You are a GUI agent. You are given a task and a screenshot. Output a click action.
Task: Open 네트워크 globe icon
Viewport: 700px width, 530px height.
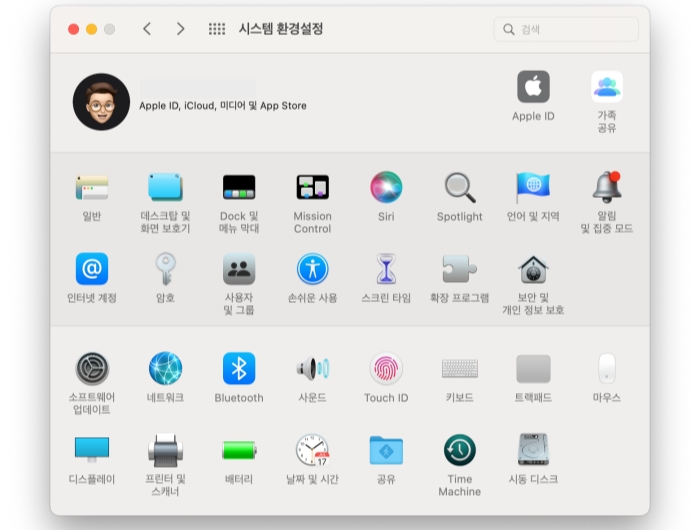(165, 368)
